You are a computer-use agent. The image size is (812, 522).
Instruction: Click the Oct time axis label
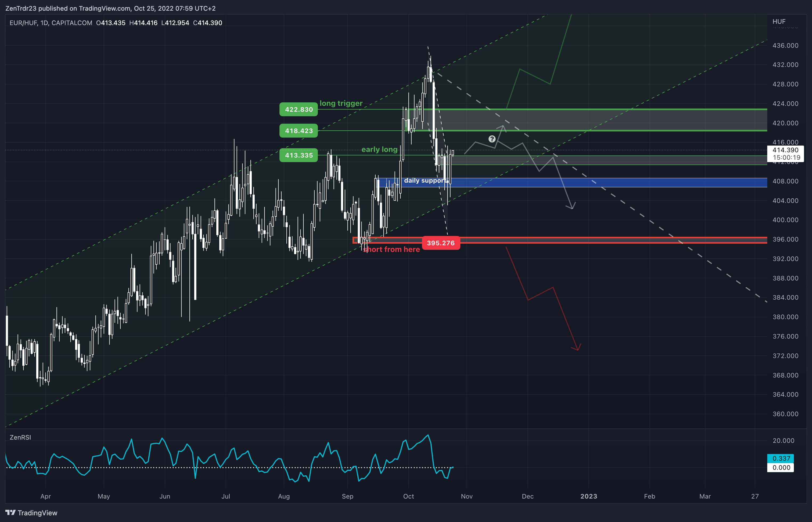click(x=408, y=496)
